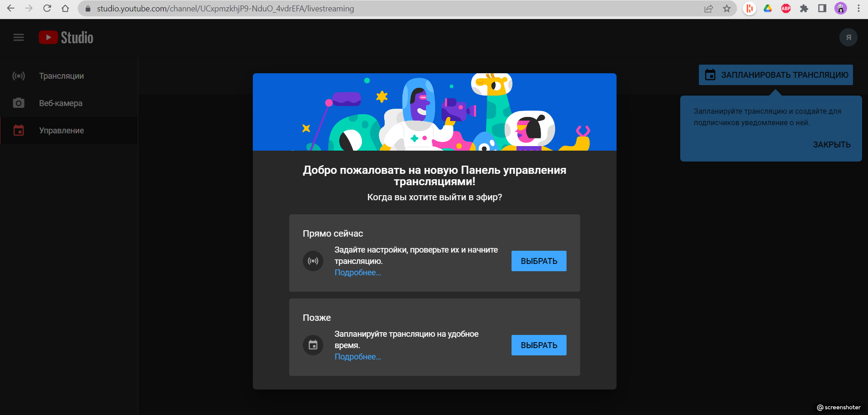Viewport: 868px width, 415px height.
Task: Open the Chrome three-dot menu
Action: (x=858, y=9)
